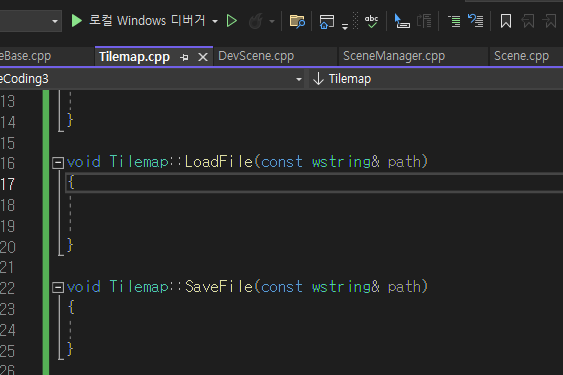
Task: Click the closing brace on line 20
Action: 70,245
